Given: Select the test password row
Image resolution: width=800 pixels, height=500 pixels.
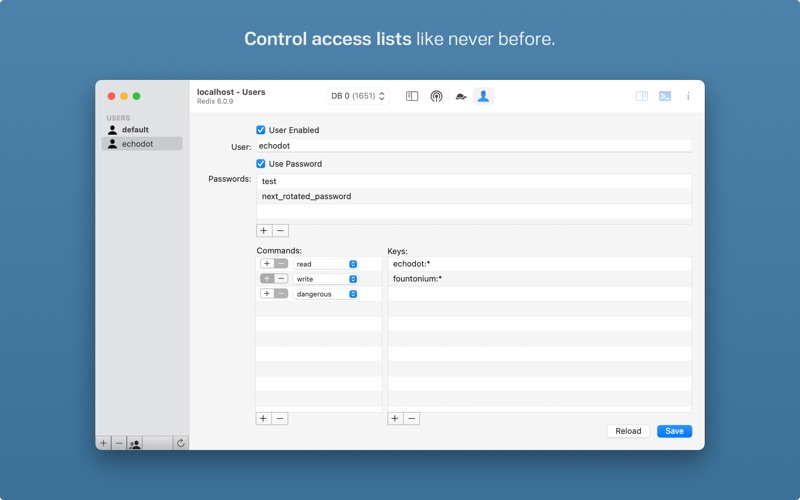Looking at the screenshot, I should coord(474,181).
